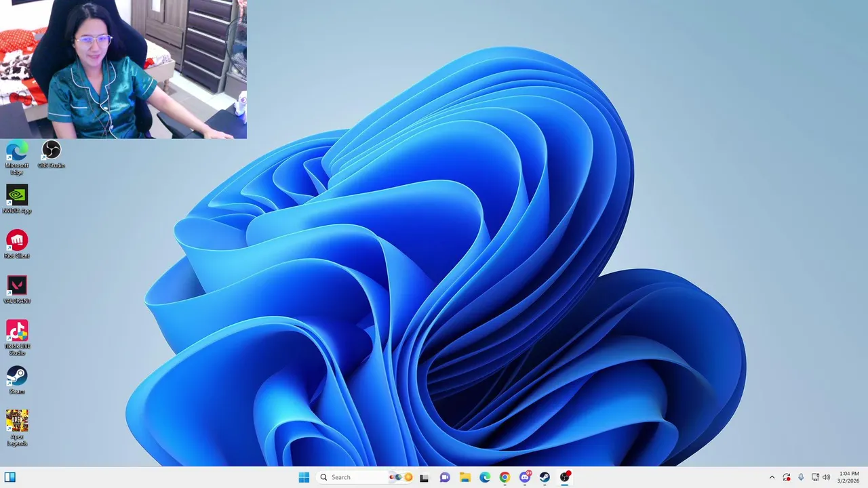Open network settings from the tray icon
The image size is (868, 488).
815,477
